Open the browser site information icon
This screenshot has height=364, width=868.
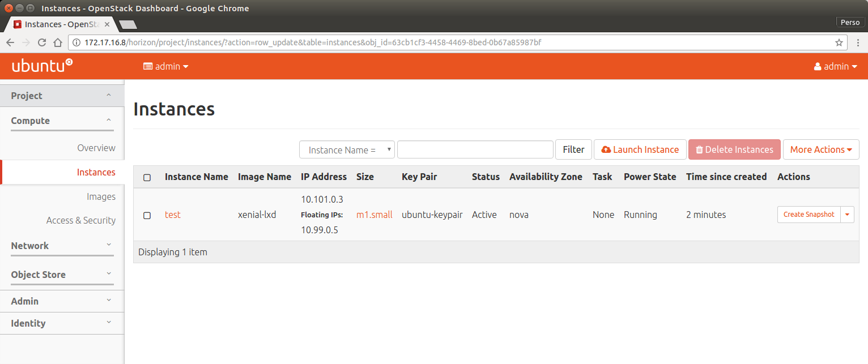[x=76, y=42]
